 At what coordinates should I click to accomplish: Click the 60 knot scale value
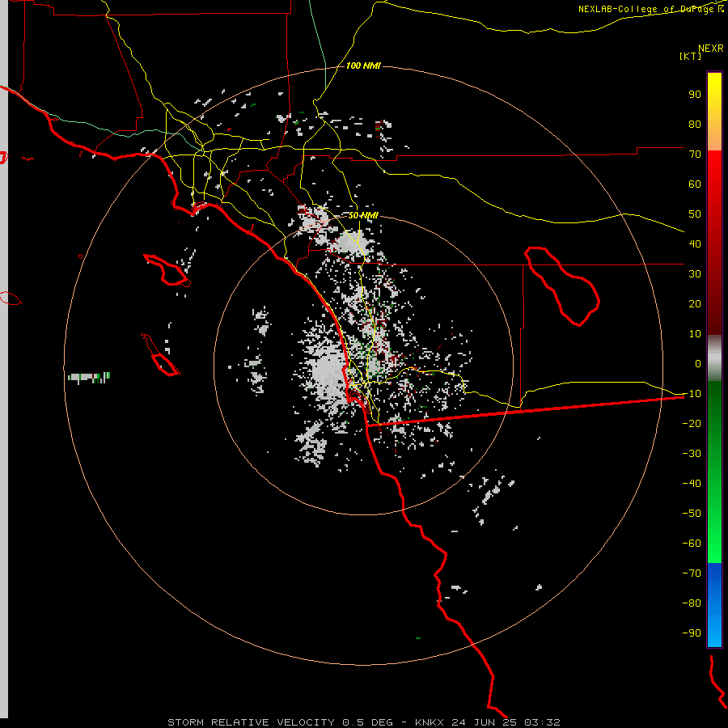point(695,184)
